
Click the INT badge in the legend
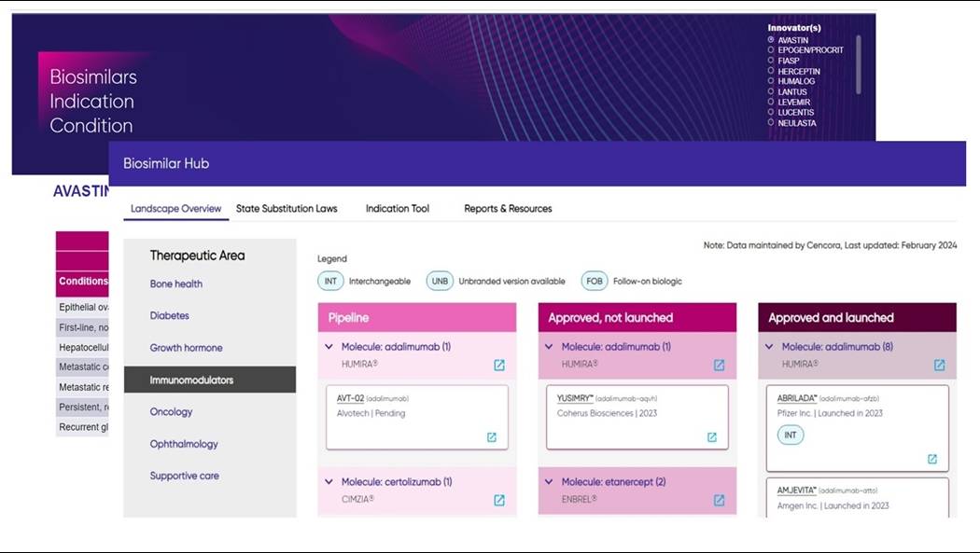click(x=330, y=282)
